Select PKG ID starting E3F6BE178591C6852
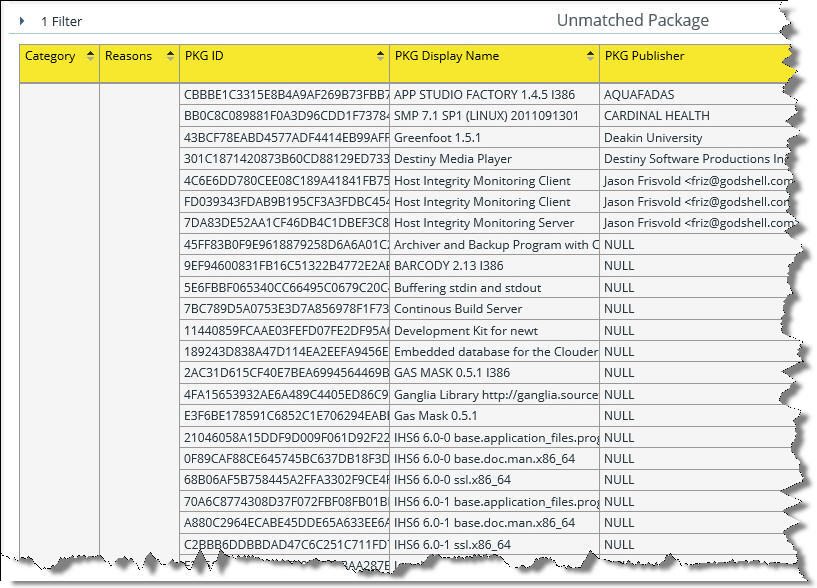The image size is (817, 588). tap(284, 416)
